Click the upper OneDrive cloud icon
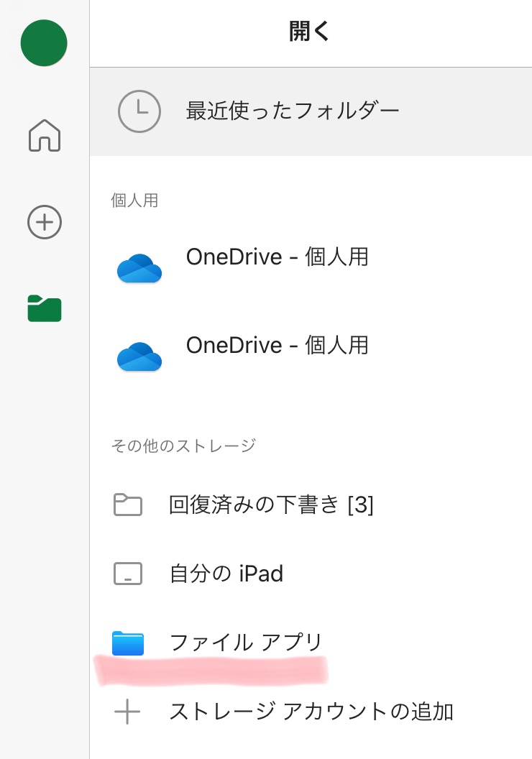 (139, 268)
